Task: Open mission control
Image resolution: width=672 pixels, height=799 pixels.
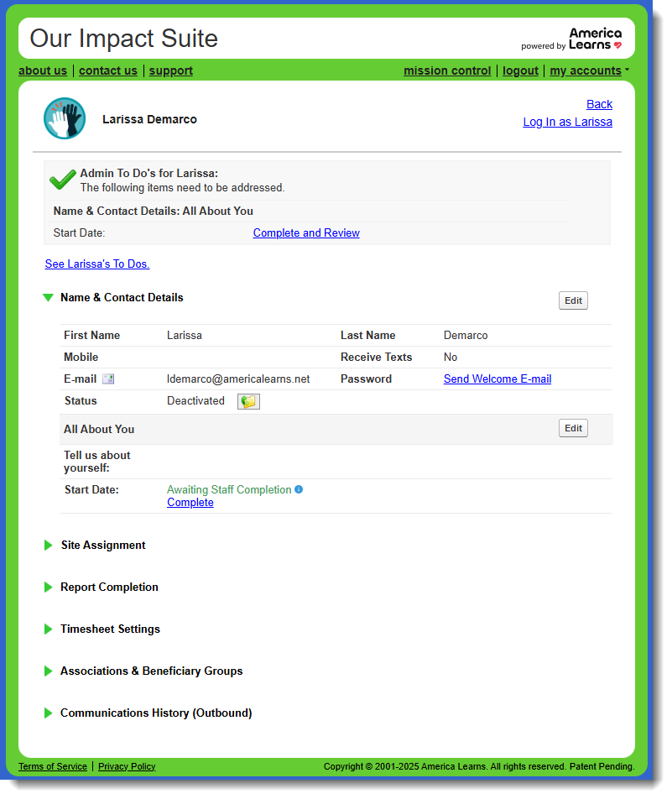Action: point(447,70)
